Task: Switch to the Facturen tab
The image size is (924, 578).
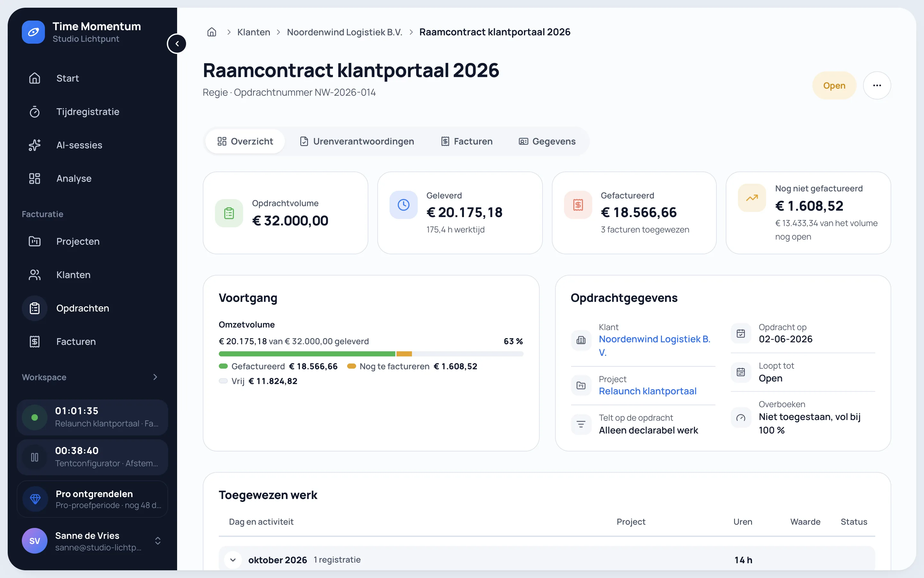Action: [x=466, y=141]
